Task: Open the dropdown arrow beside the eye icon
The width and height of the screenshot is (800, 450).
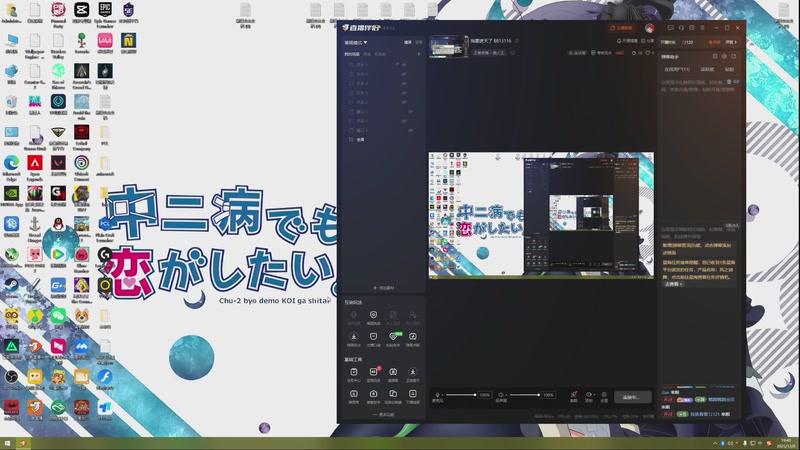Action: coord(594,395)
